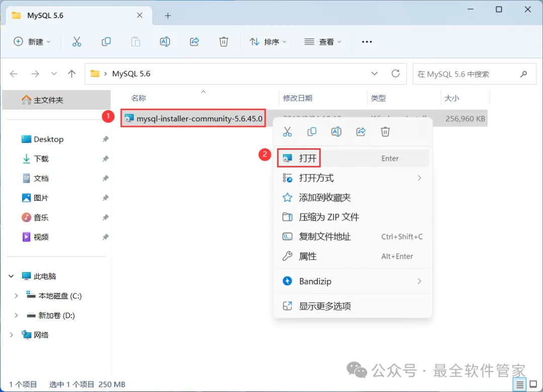
Task: Open 打开方式 submenu
Action: click(352, 178)
